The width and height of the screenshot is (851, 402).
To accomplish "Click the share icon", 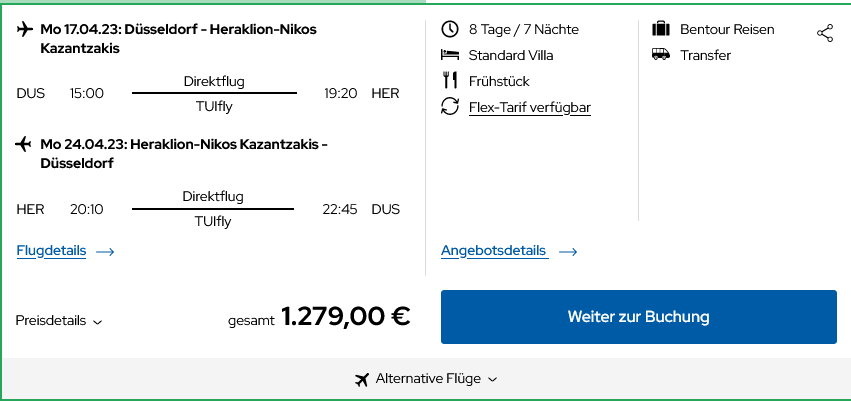I will pos(825,34).
